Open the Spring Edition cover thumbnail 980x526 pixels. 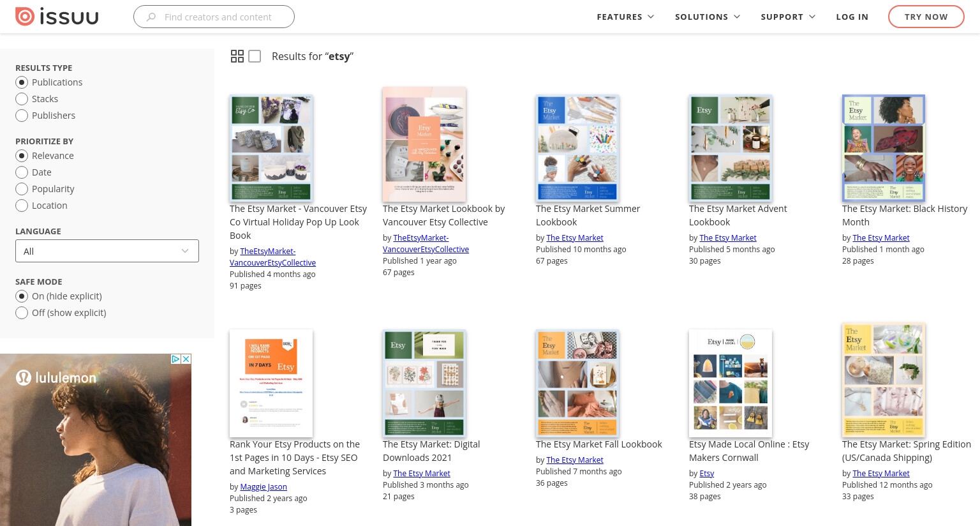884,380
